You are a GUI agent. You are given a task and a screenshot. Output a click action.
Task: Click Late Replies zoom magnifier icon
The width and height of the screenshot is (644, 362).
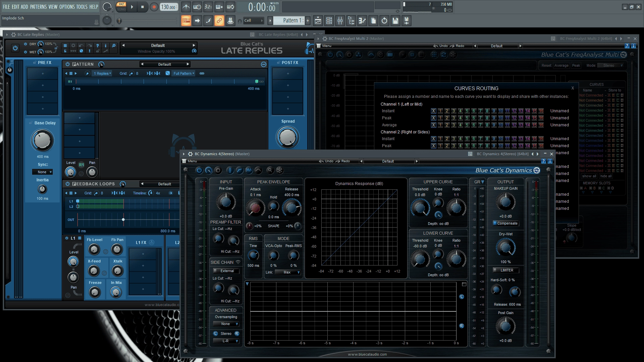(114, 46)
